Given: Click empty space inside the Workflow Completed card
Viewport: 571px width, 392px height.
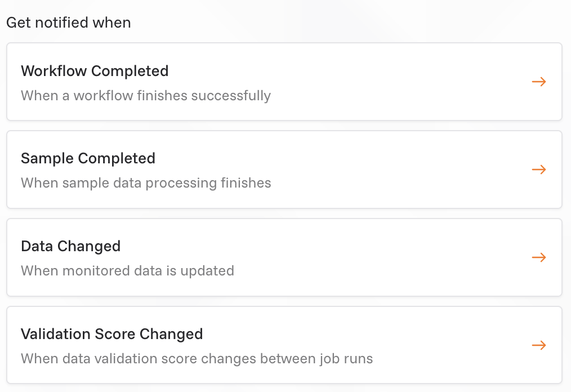Looking at the screenshot, I should [394, 82].
